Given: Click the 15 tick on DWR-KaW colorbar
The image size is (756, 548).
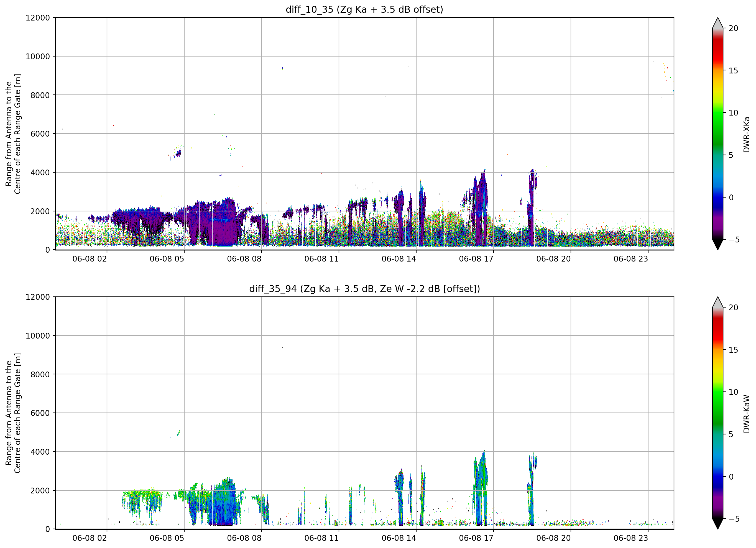Looking at the screenshot, I should coord(733,350).
